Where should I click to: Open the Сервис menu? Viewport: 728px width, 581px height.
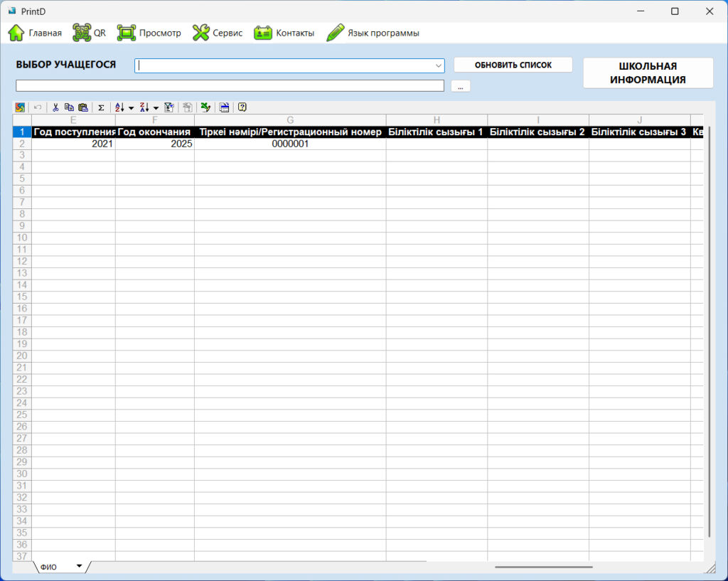tap(218, 33)
